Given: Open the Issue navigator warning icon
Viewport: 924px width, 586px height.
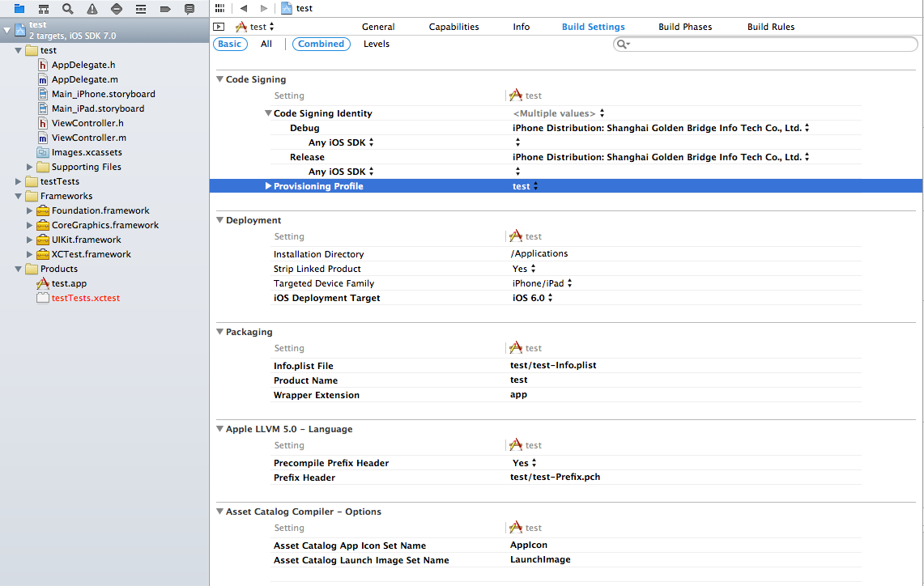Looking at the screenshot, I should [x=92, y=9].
